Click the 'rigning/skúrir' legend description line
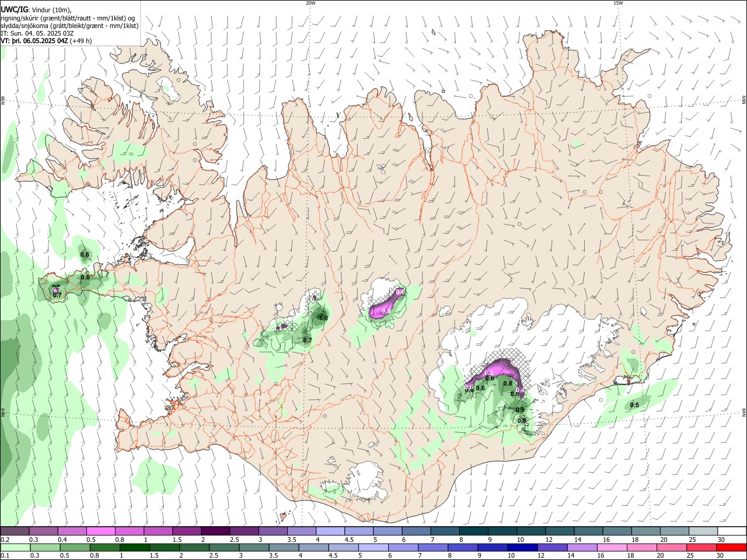747x560 pixels. (x=68, y=18)
